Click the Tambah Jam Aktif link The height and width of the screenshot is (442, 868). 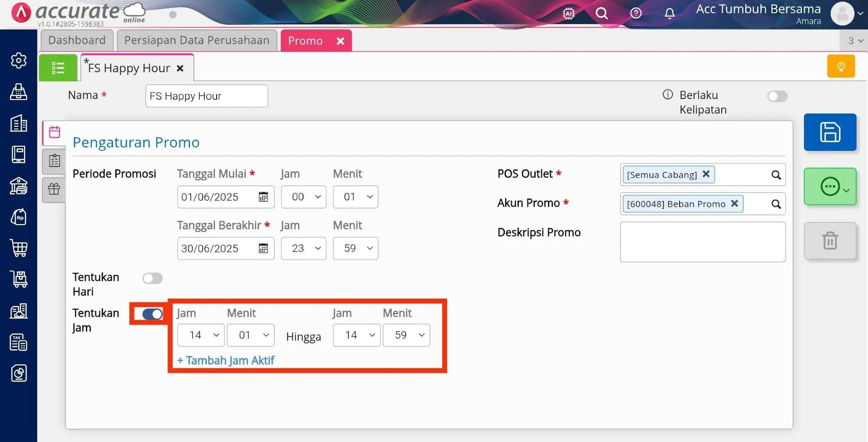(x=226, y=360)
